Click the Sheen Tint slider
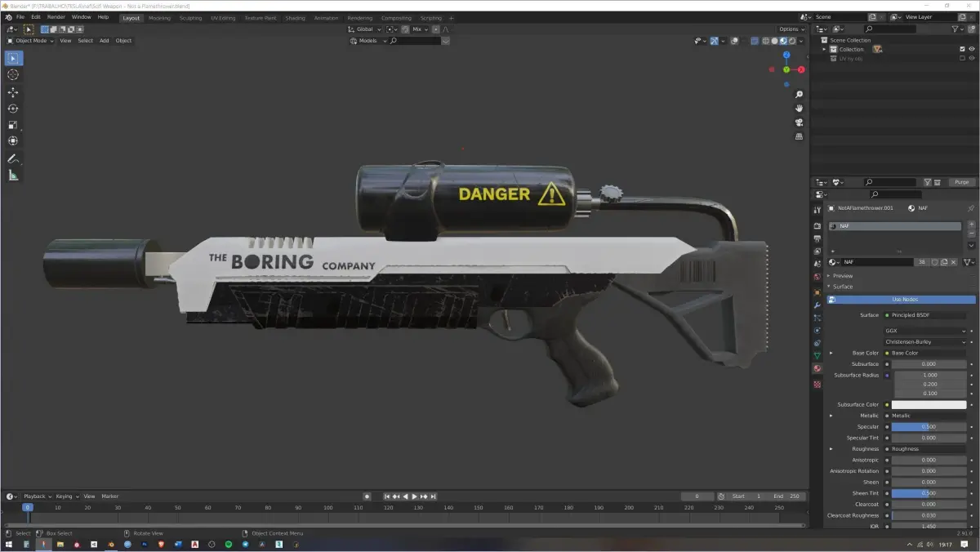Viewport: 980px width, 552px height. click(x=929, y=493)
